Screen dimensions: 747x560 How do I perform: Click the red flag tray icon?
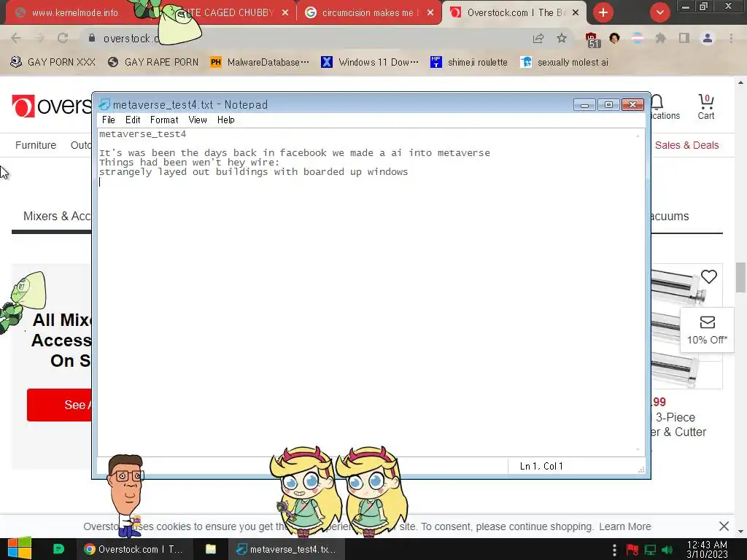click(x=632, y=550)
